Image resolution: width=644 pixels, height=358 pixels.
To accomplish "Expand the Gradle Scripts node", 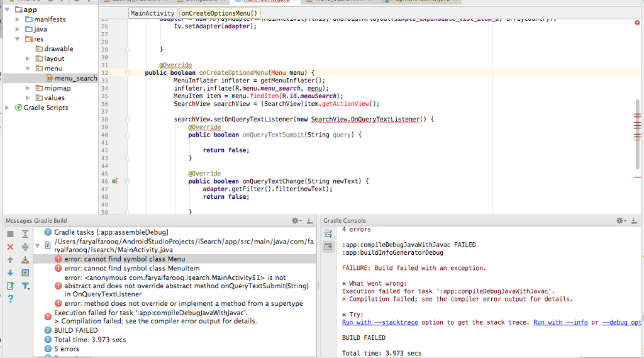I will point(8,108).
